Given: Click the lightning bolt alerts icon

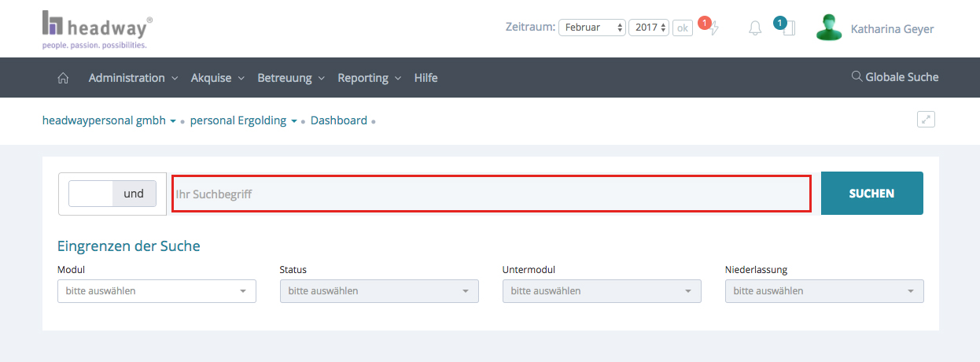Looking at the screenshot, I should point(713,29).
